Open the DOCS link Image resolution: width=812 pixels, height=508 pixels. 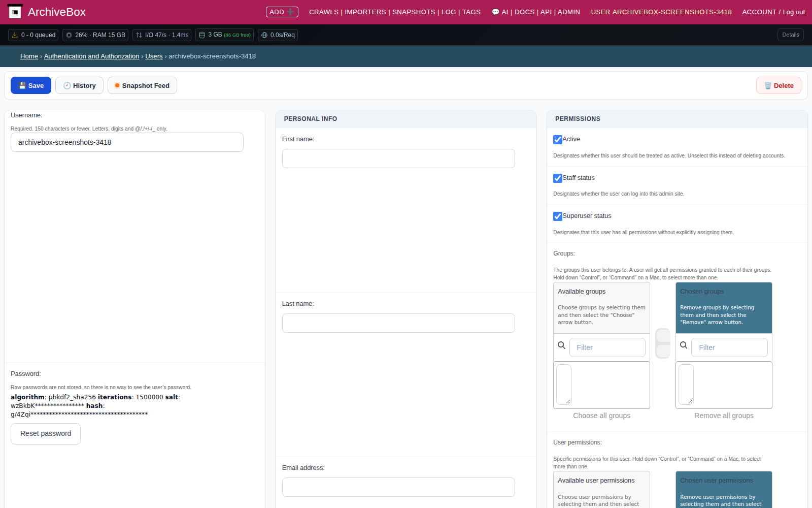(x=525, y=12)
